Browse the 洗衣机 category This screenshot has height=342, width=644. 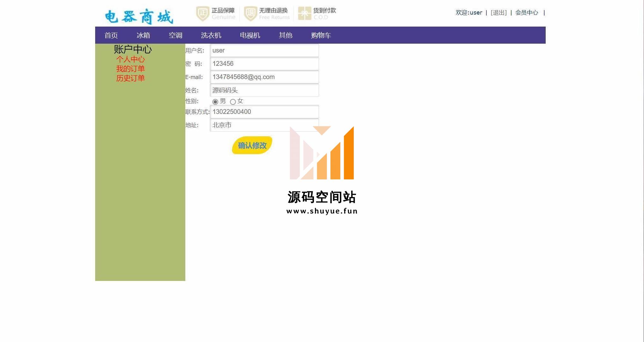coord(211,35)
